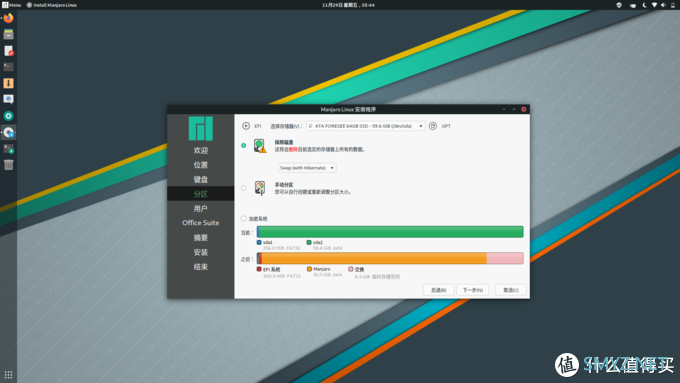The height and width of the screenshot is (383, 680).
Task: Open the chat bubble dock icon
Action: pyautogui.click(x=8, y=99)
